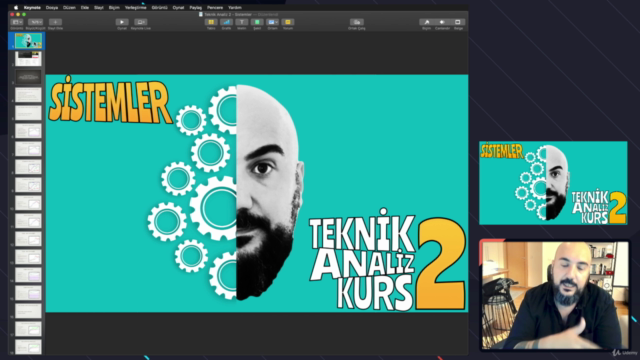Open the Biçim format inspector

pyautogui.click(x=427, y=22)
